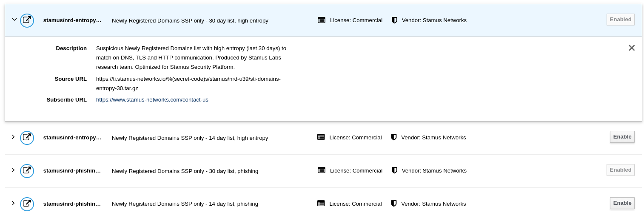Click Enabled button on 30 day high entropy list
Image resolution: width=644 pixels, height=218 pixels.
(x=620, y=20)
